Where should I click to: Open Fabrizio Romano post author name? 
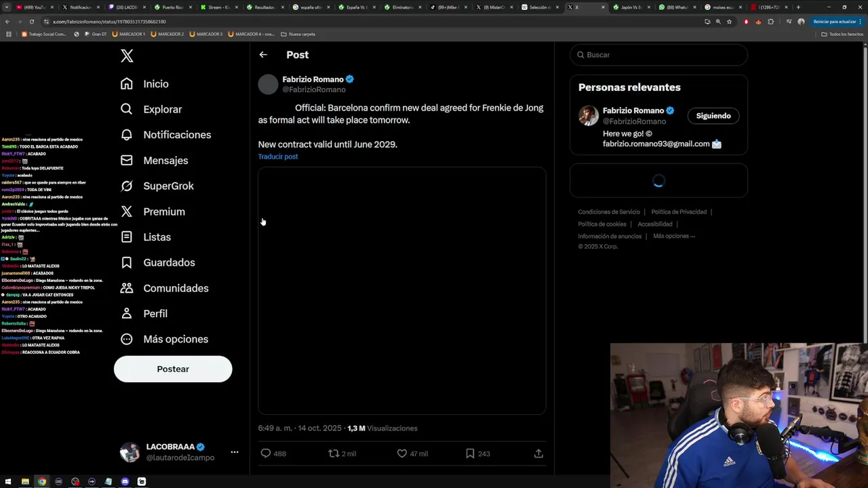(313, 79)
